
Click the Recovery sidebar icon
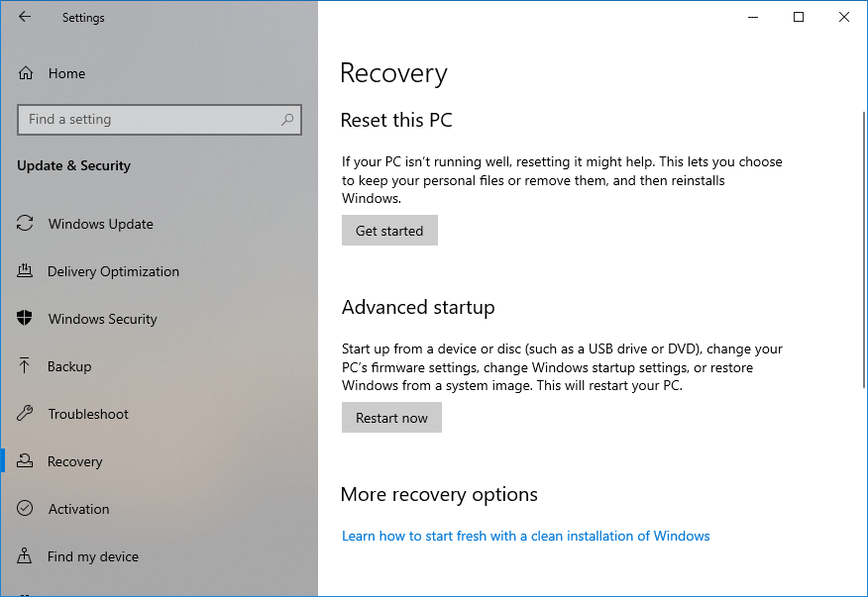tap(25, 460)
